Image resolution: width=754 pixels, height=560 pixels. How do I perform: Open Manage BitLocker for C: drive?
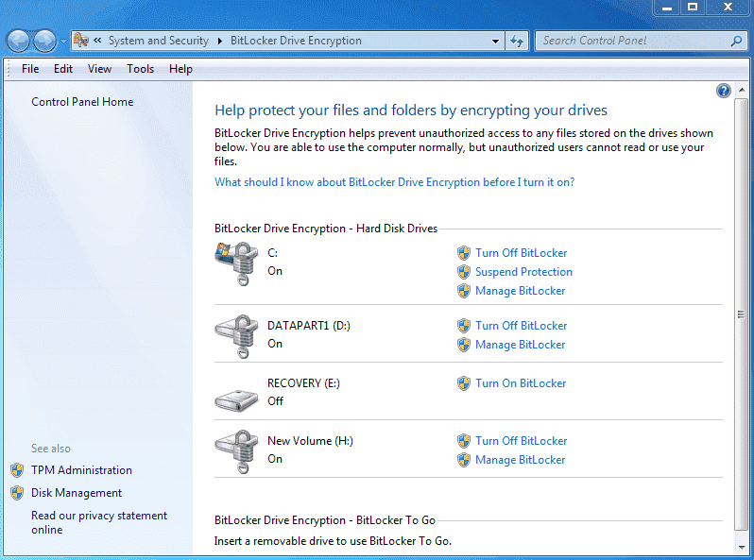tap(521, 291)
